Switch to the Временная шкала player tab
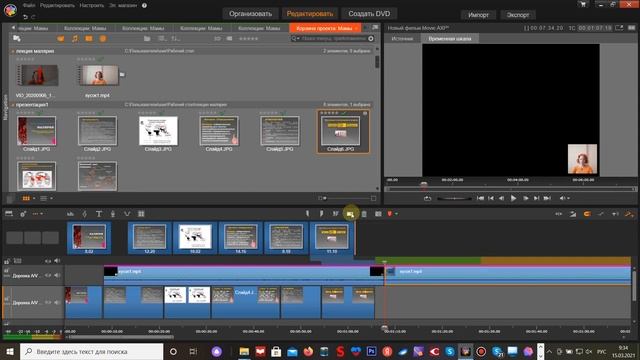640x360 pixels. pyautogui.click(x=450, y=39)
